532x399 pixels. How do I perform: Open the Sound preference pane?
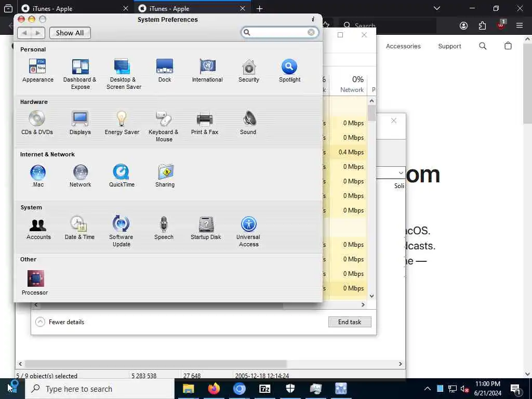pos(248,123)
